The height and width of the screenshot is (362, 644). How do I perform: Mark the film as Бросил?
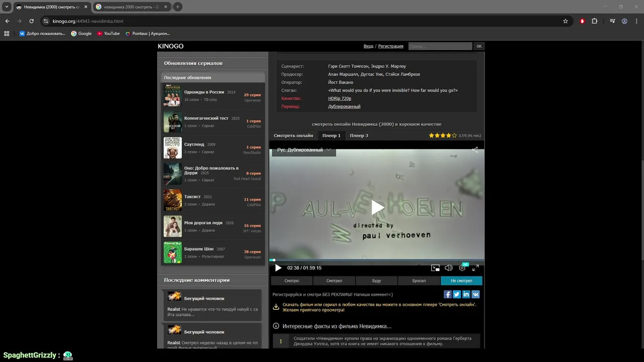419,281
